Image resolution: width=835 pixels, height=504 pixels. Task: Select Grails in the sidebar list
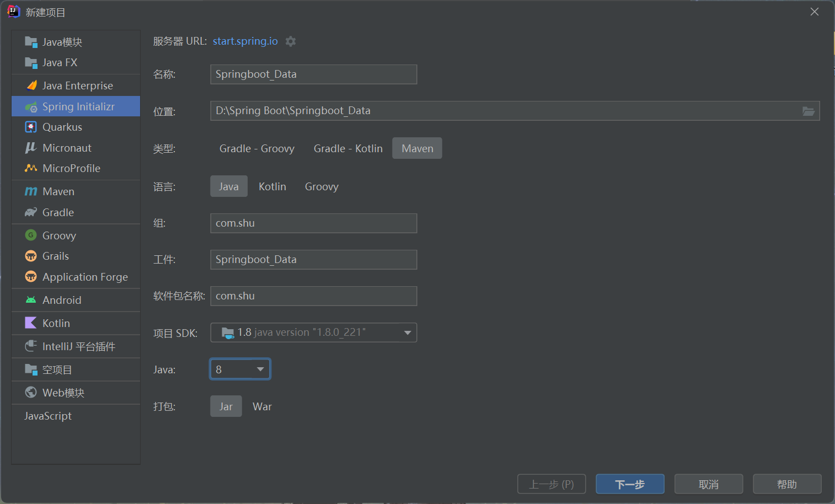point(76,256)
